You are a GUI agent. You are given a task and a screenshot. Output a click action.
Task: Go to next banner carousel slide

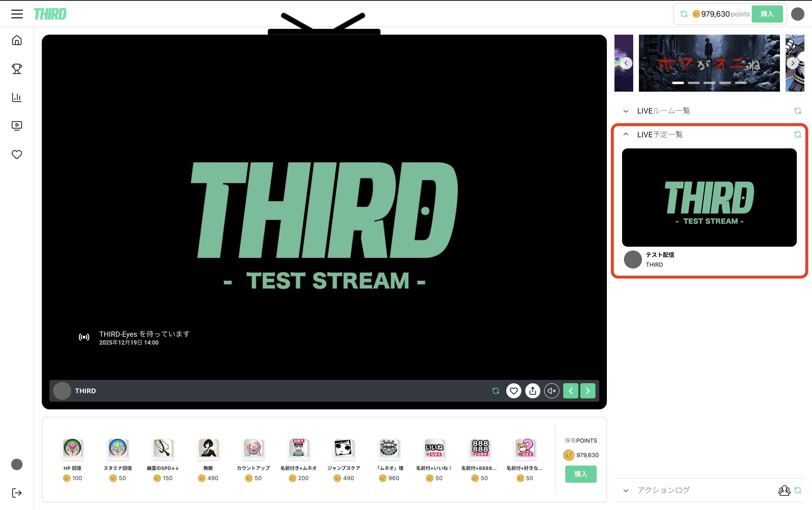(793, 63)
